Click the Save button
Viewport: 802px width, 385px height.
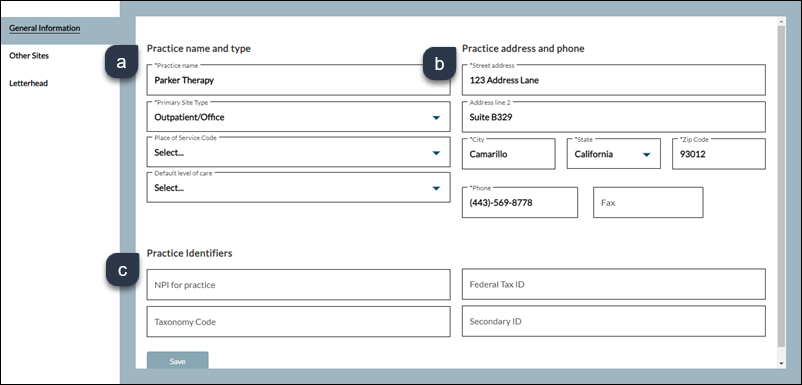click(177, 360)
